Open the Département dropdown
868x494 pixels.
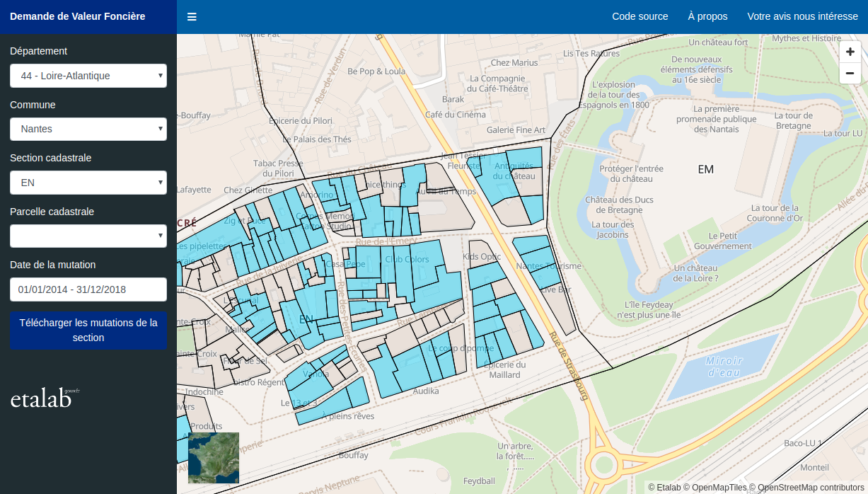click(x=88, y=76)
